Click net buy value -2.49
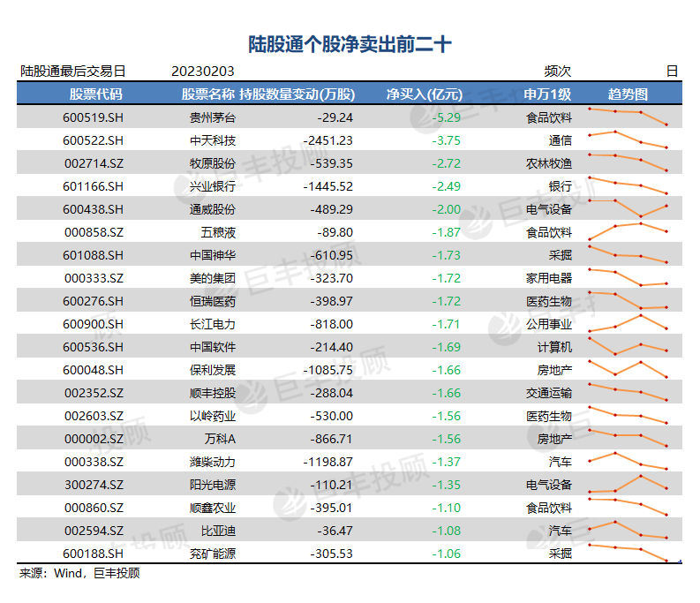 pyautogui.click(x=446, y=186)
